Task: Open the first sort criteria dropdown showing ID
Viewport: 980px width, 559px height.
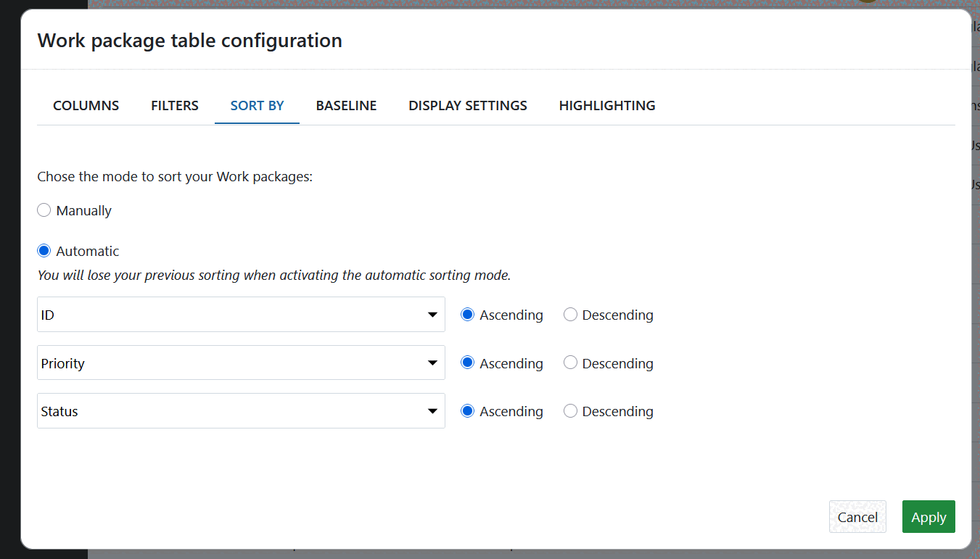Action: point(241,314)
